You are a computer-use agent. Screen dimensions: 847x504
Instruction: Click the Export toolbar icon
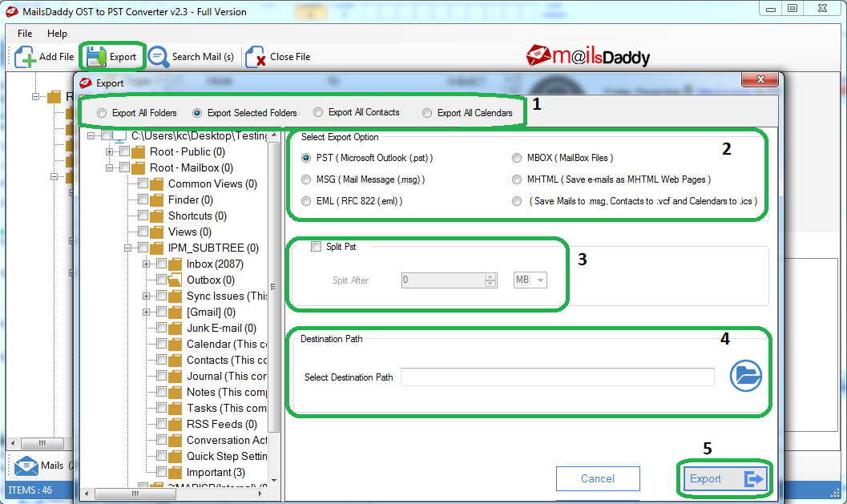point(96,57)
